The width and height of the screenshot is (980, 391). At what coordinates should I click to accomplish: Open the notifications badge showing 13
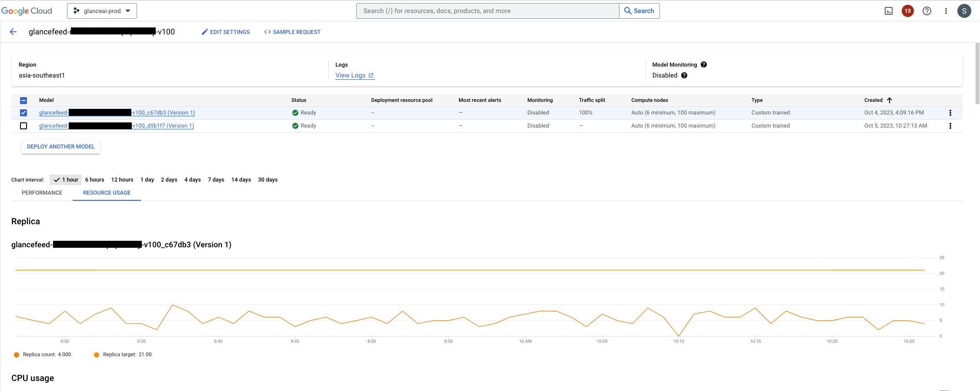[x=908, y=11]
